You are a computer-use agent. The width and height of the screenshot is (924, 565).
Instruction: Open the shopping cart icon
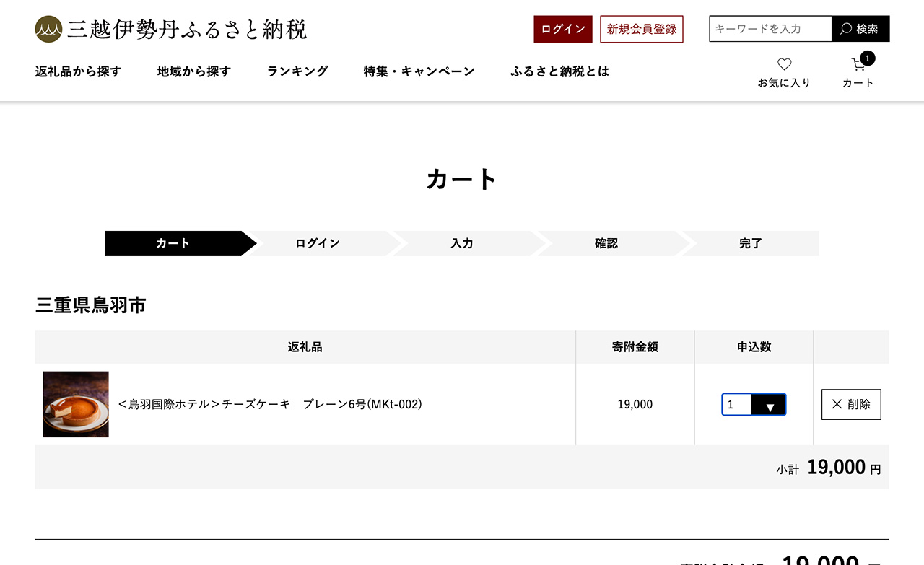click(x=858, y=66)
